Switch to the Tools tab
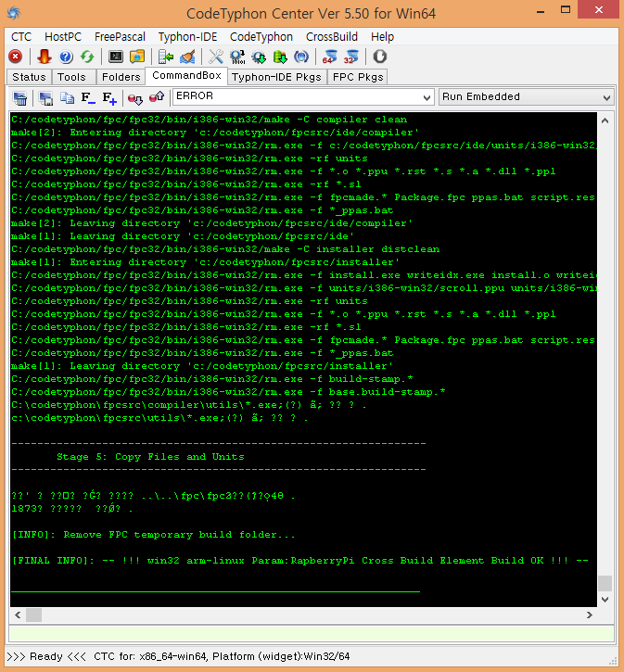Screen dimensions: 624x672 pos(71,77)
